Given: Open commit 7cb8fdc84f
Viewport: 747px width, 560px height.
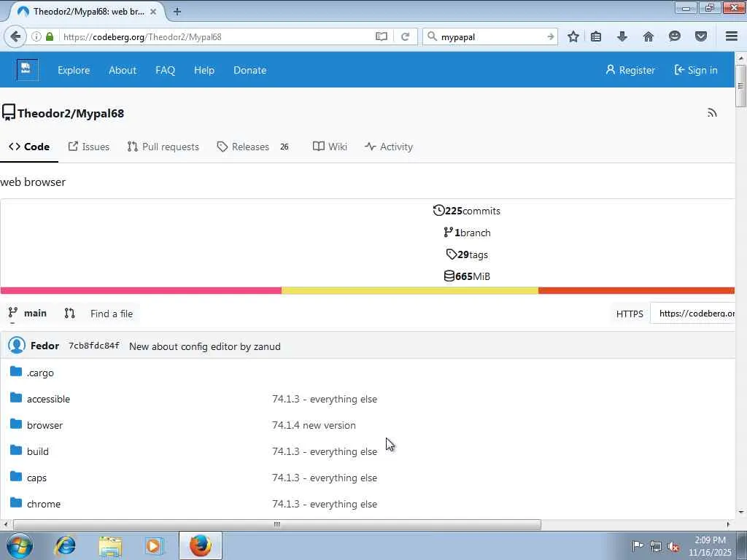Looking at the screenshot, I should click(x=94, y=346).
